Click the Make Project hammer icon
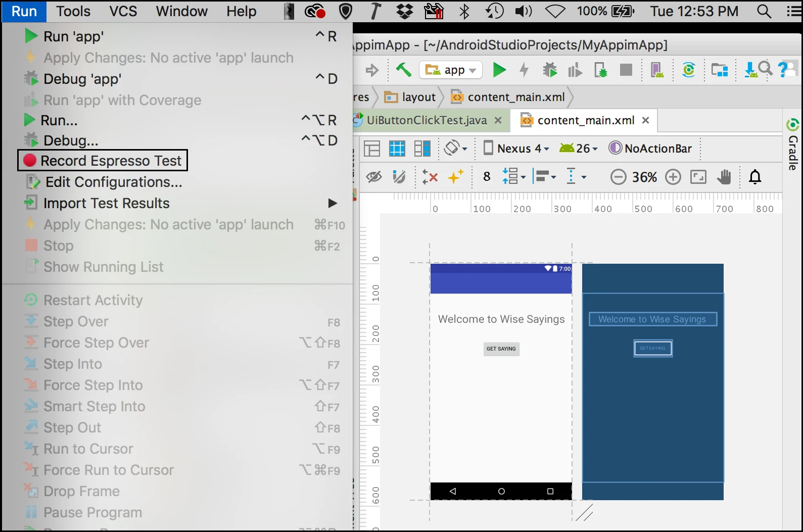 click(403, 70)
